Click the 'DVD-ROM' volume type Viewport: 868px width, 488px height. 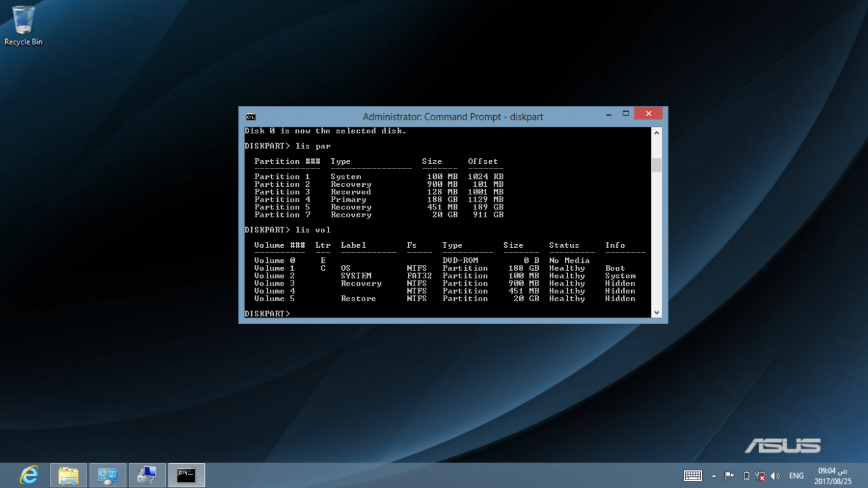click(x=460, y=260)
